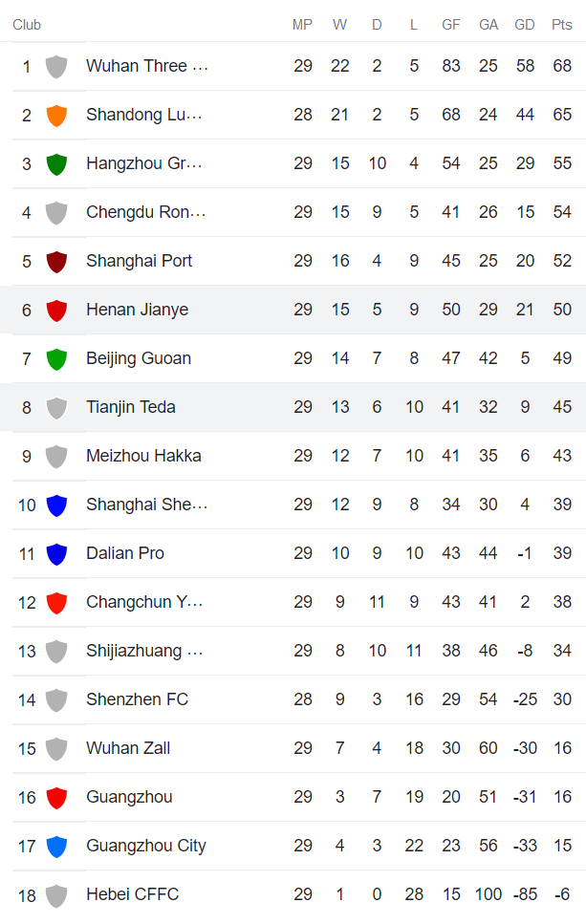Click the MP column header
Screen dimensions: 586x924
(302, 25)
